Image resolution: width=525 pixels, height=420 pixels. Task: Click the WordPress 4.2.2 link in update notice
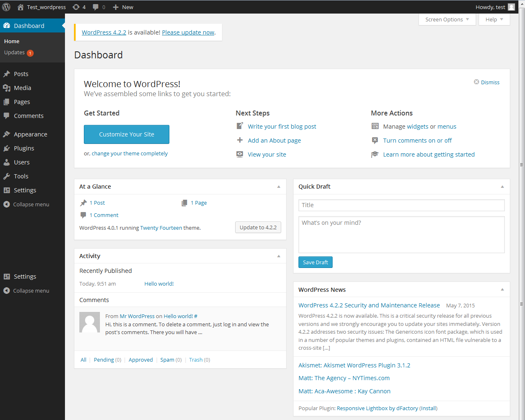pyautogui.click(x=104, y=32)
